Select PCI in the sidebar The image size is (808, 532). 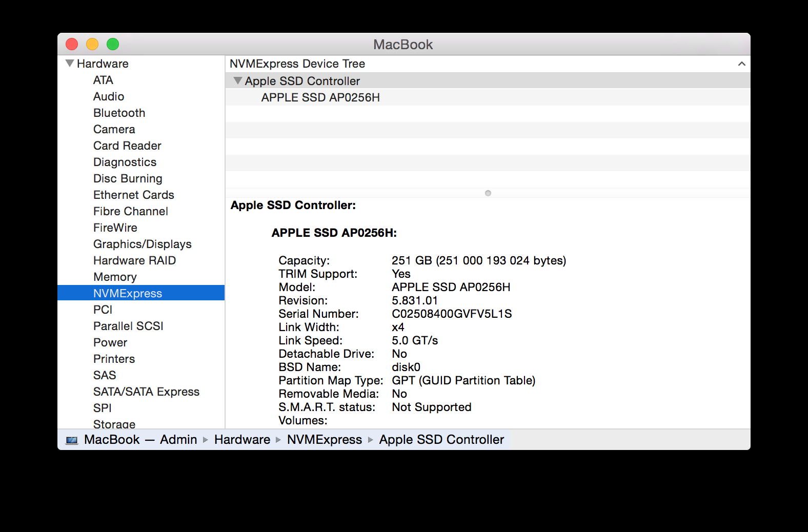coord(103,310)
